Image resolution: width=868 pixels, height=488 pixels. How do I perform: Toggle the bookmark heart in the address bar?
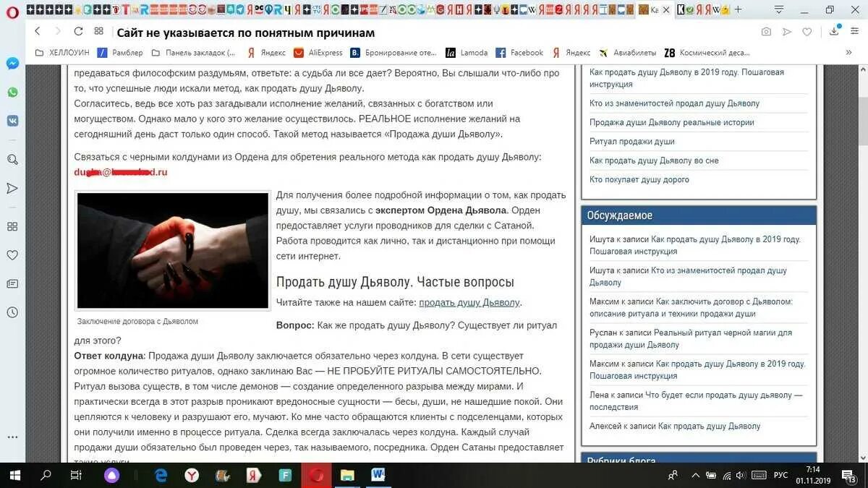point(807,32)
